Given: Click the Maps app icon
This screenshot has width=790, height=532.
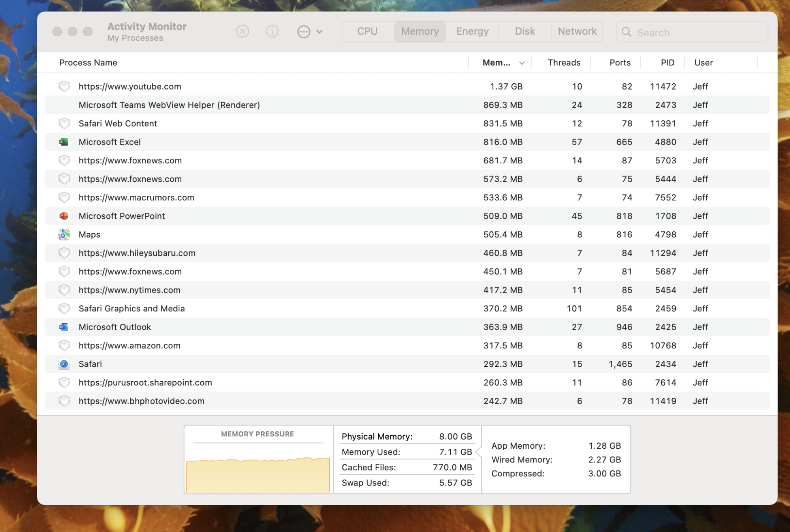Looking at the screenshot, I should coord(64,234).
